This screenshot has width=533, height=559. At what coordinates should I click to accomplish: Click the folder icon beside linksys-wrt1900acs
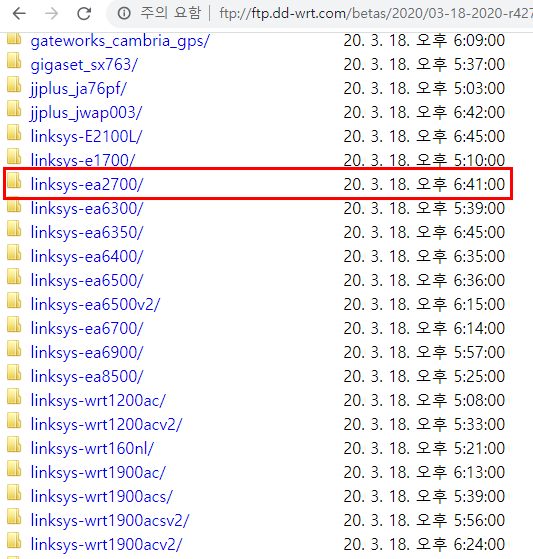(14, 492)
